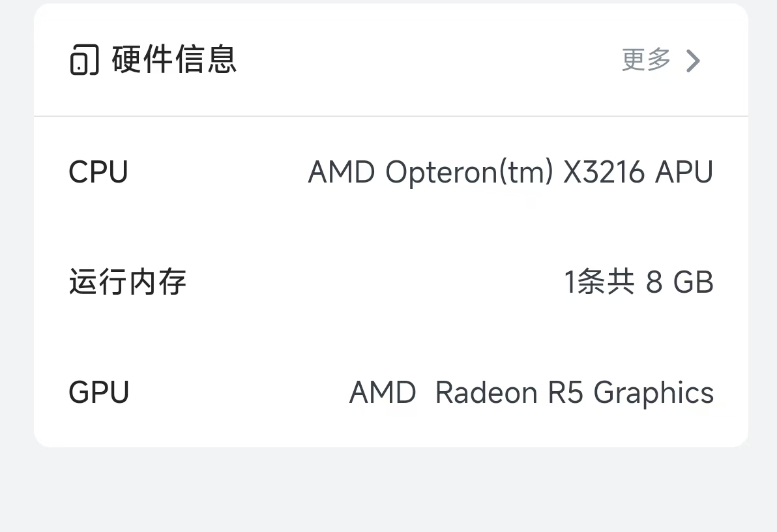
Task: Select the AMD Opteron(tm) X3216 APU value
Action: point(510,172)
